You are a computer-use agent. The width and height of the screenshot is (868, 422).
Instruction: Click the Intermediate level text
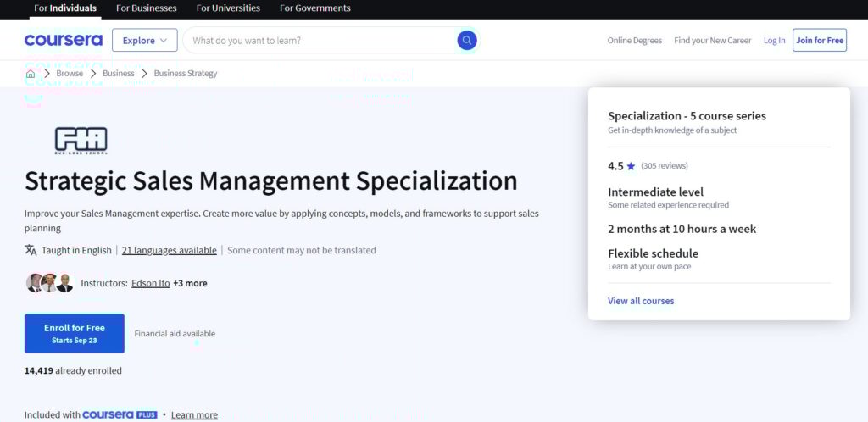point(655,192)
